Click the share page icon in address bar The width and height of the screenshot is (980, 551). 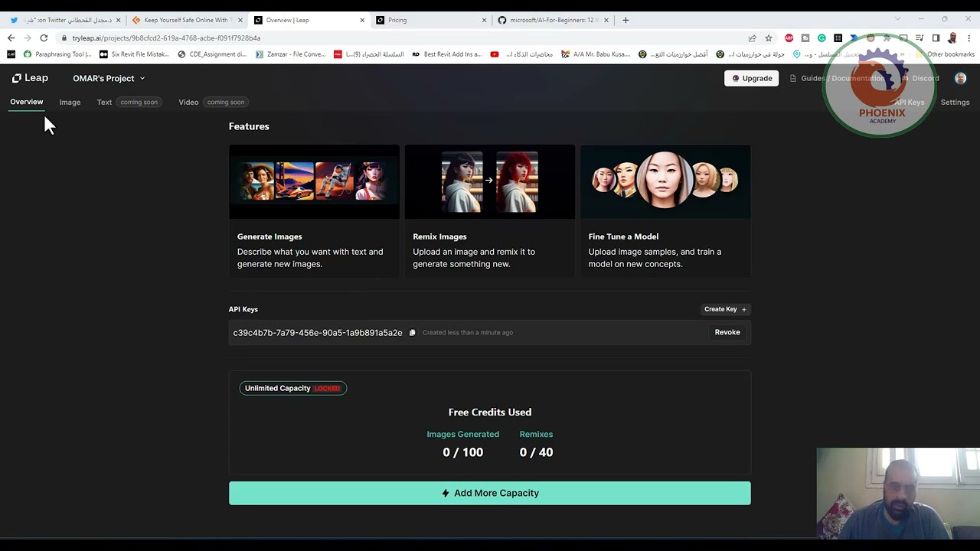point(753,38)
